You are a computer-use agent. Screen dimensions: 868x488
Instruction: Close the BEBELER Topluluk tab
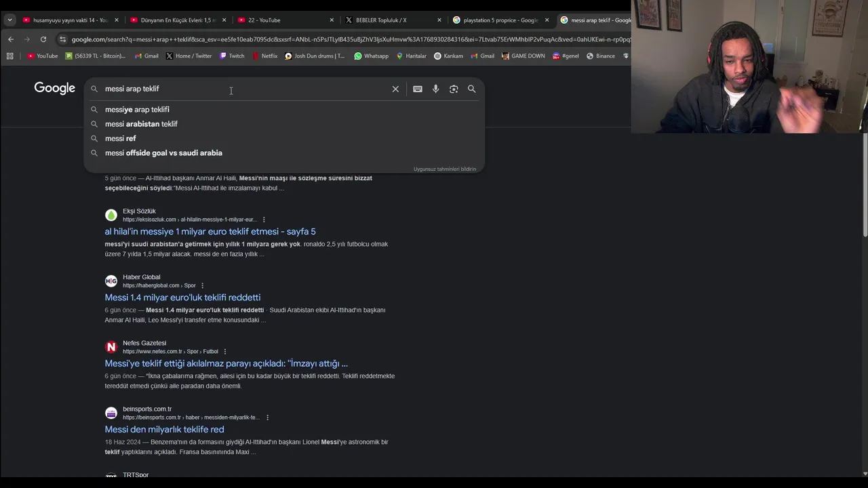click(x=439, y=20)
